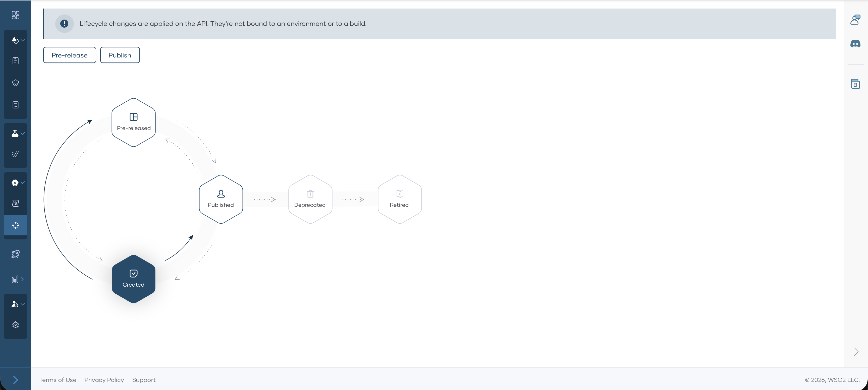868x390 pixels.
Task: Click the rocket deploy icon in sidebar
Action: (16, 254)
